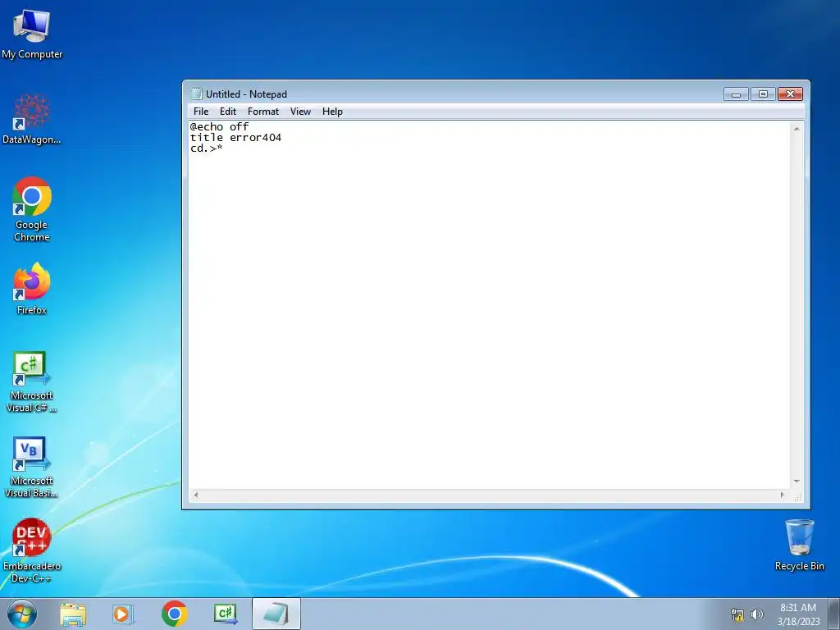Launch Windows Media Player from taskbar
This screenshot has width=840, height=630.
coord(123,614)
